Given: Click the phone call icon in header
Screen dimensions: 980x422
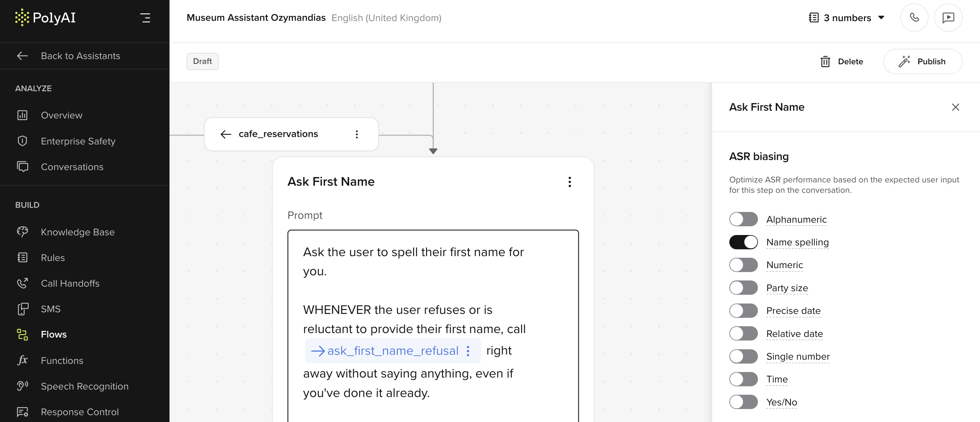Looking at the screenshot, I should click(914, 18).
